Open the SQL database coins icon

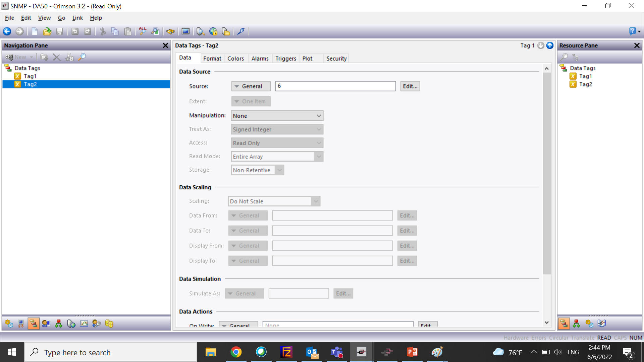(109, 323)
